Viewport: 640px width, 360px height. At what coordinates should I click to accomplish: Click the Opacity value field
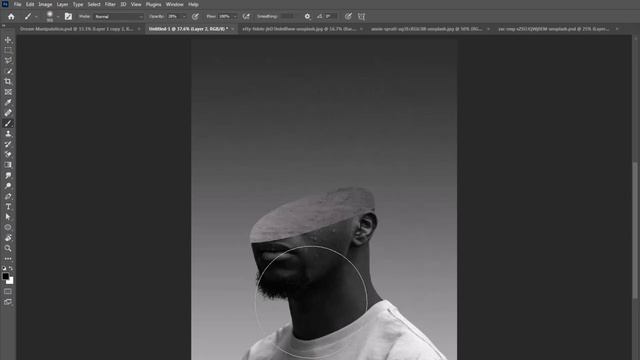(173, 17)
